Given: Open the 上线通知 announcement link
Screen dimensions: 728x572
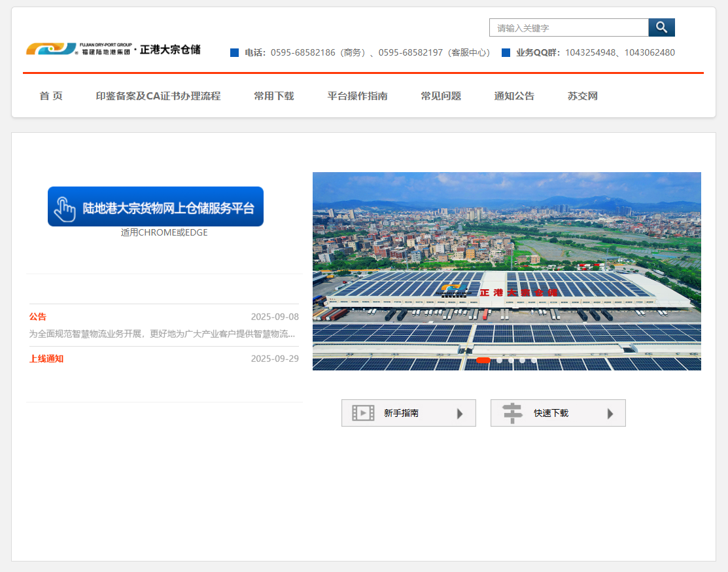Looking at the screenshot, I should tap(46, 359).
